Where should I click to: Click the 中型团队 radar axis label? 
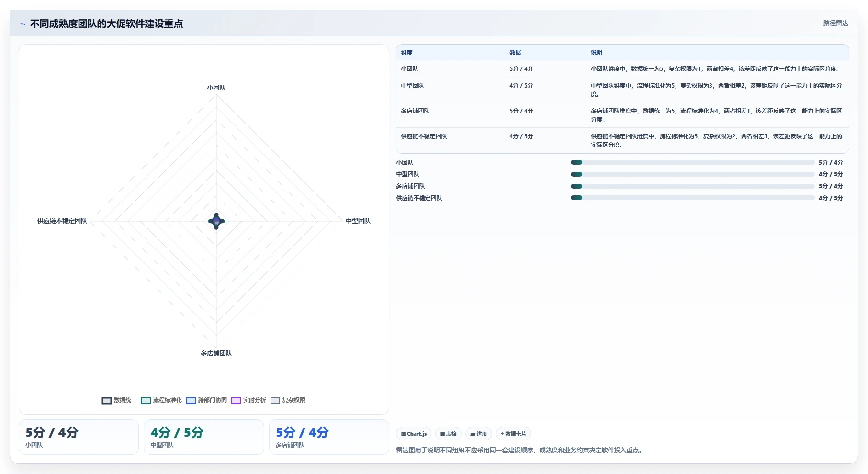[358, 221]
